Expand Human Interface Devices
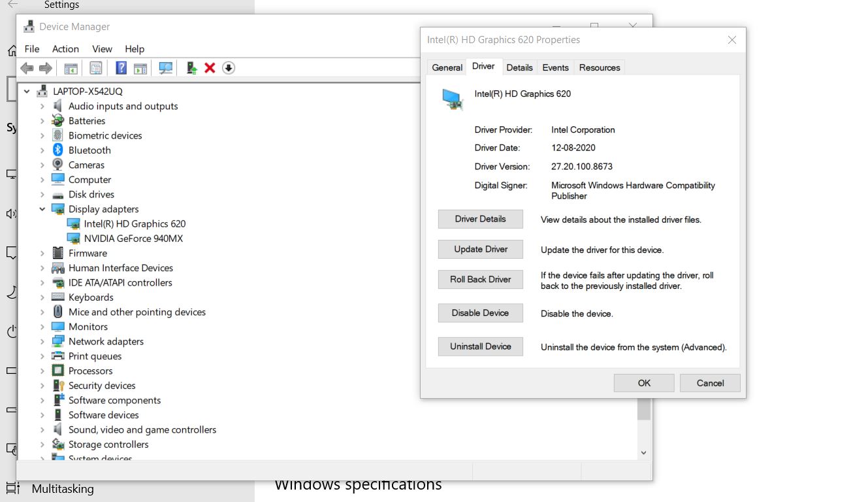The height and width of the screenshot is (502, 868). pyautogui.click(x=42, y=268)
